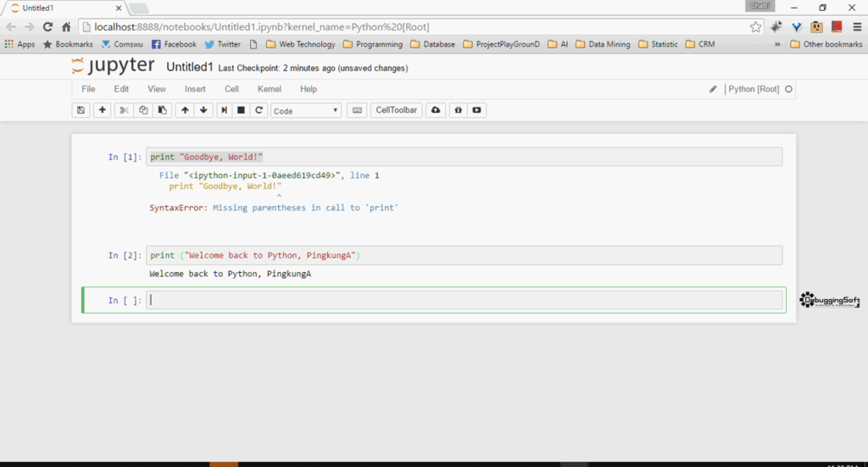
Task: Click the Chatri profile button
Action: (x=760, y=6)
